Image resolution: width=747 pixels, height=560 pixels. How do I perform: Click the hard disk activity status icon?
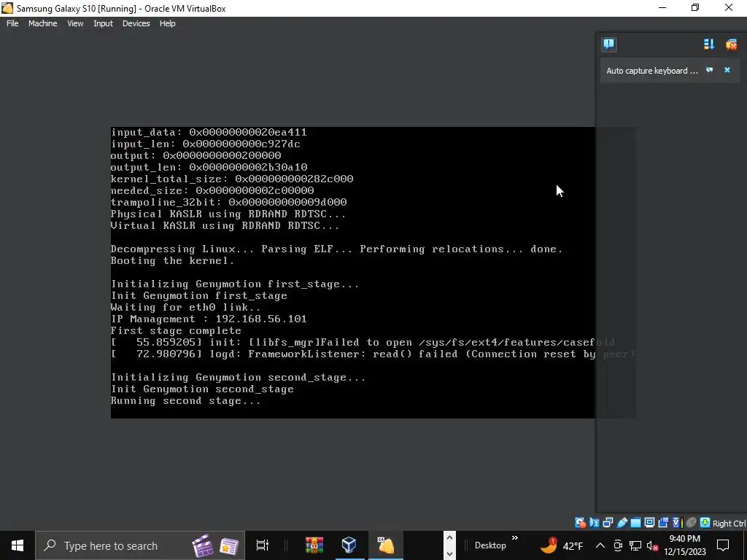(x=581, y=523)
